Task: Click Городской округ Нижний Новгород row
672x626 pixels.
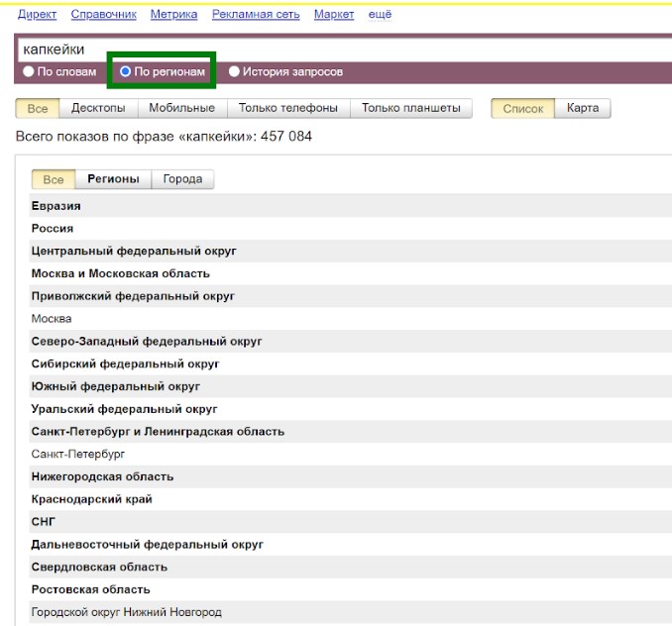Action: coord(351,612)
